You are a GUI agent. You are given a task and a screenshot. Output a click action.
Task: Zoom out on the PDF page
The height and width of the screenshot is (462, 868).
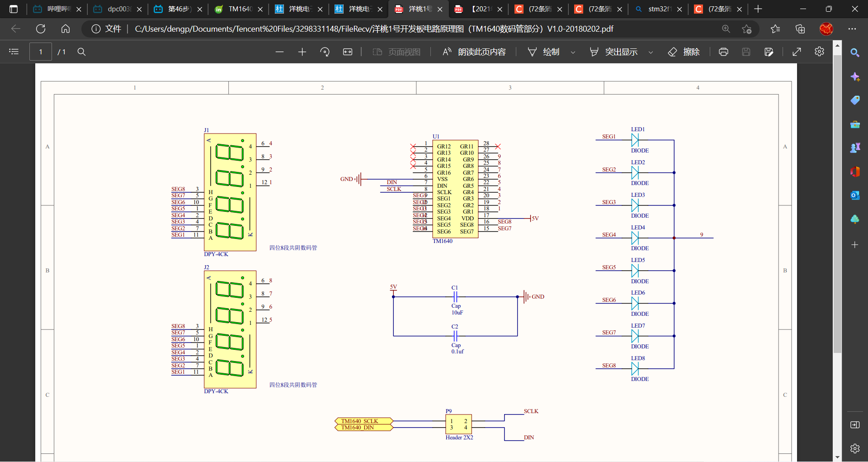280,52
